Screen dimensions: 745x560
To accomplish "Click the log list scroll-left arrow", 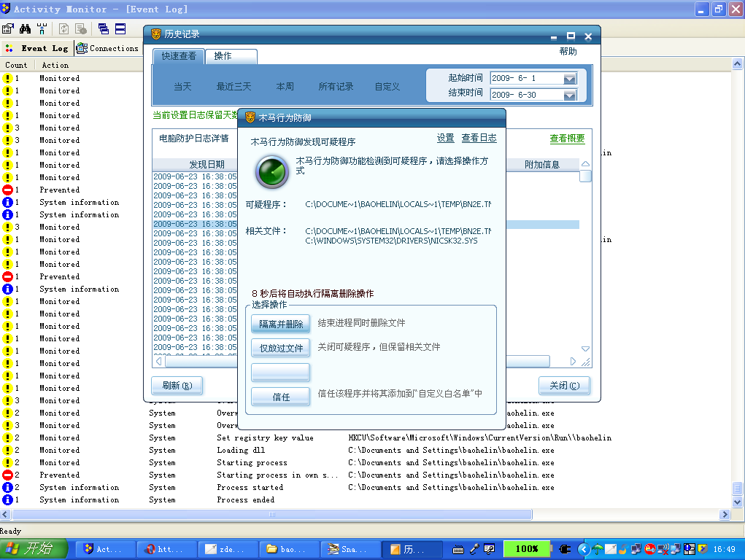I will pyautogui.click(x=158, y=362).
